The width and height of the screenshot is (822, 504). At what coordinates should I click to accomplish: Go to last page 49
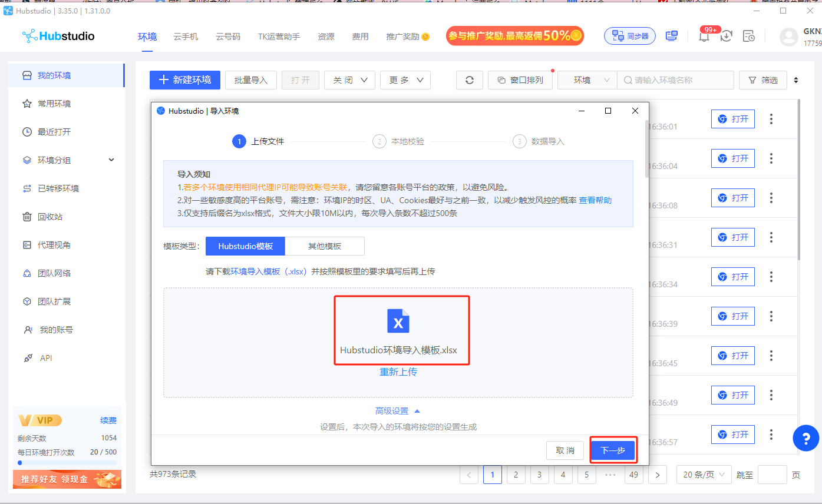coord(633,475)
